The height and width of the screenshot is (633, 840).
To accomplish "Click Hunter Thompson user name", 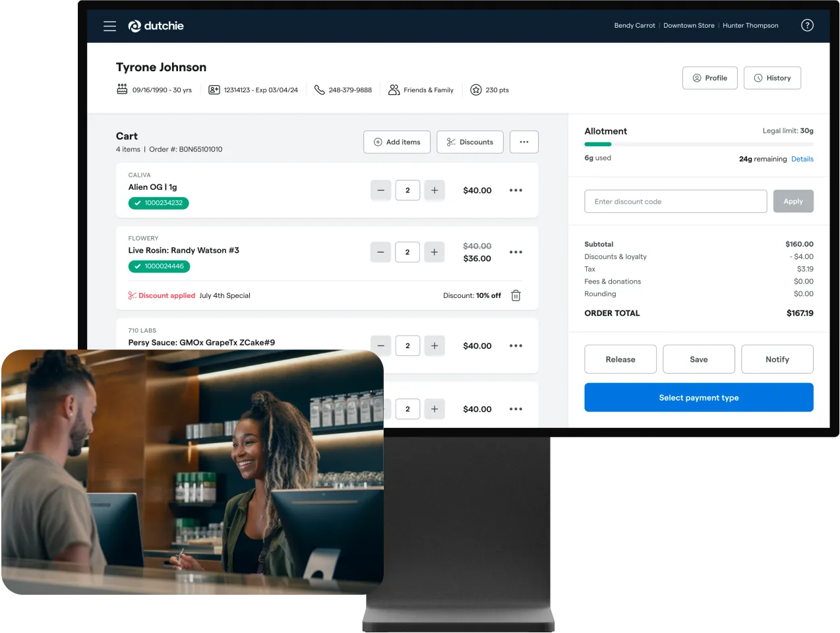I will click(750, 26).
